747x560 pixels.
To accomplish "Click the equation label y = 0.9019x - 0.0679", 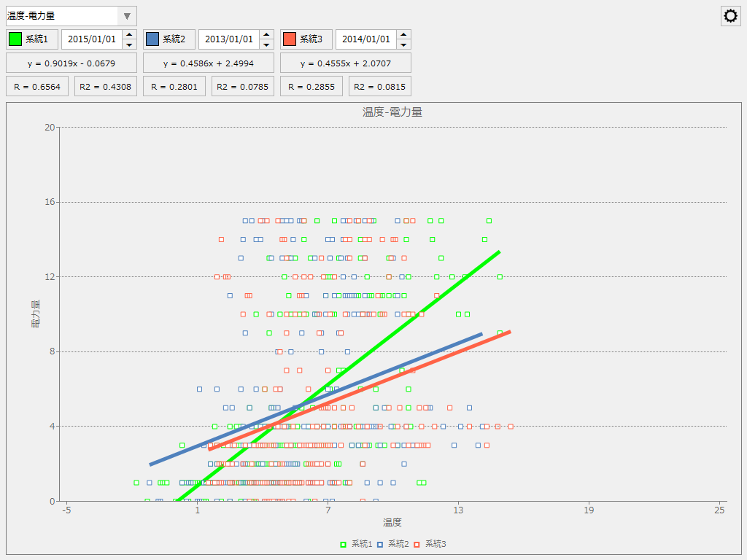I will point(70,63).
